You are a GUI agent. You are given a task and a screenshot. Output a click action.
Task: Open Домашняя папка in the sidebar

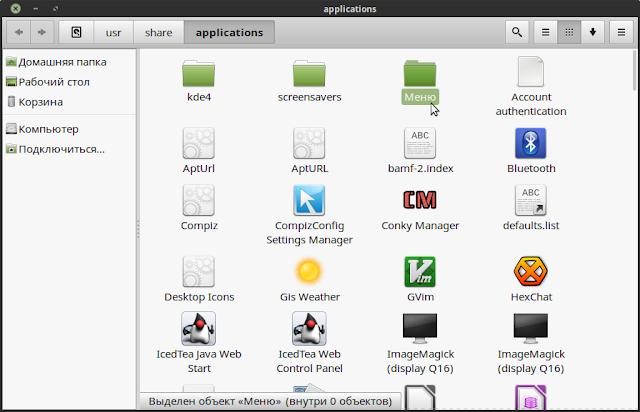pyautogui.click(x=56, y=62)
